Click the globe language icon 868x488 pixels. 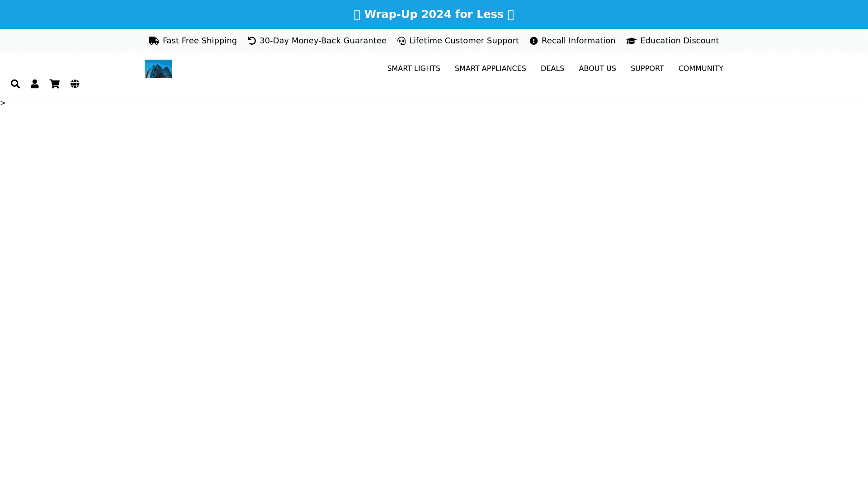[x=75, y=84]
